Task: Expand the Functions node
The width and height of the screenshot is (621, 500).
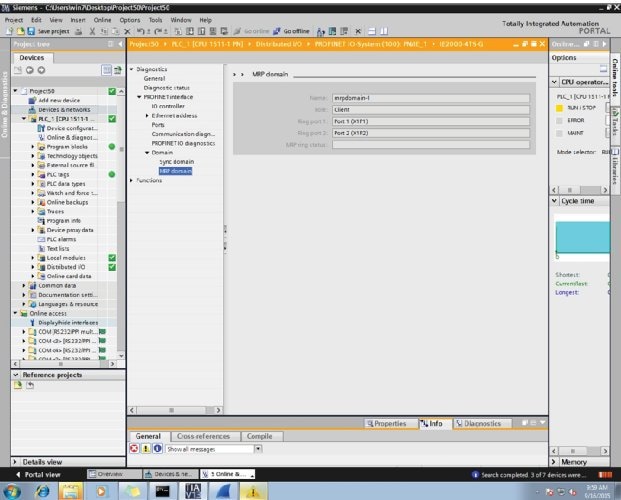Action: point(131,180)
